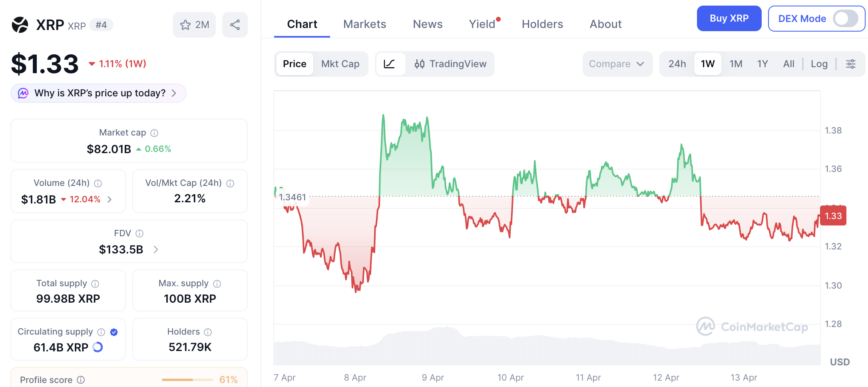Click the share icon next to watchlist

click(x=235, y=25)
